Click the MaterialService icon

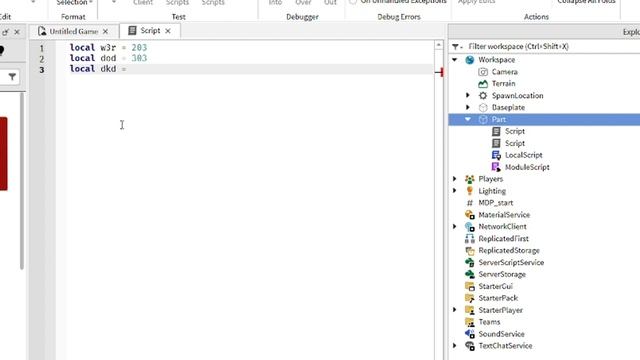470,215
